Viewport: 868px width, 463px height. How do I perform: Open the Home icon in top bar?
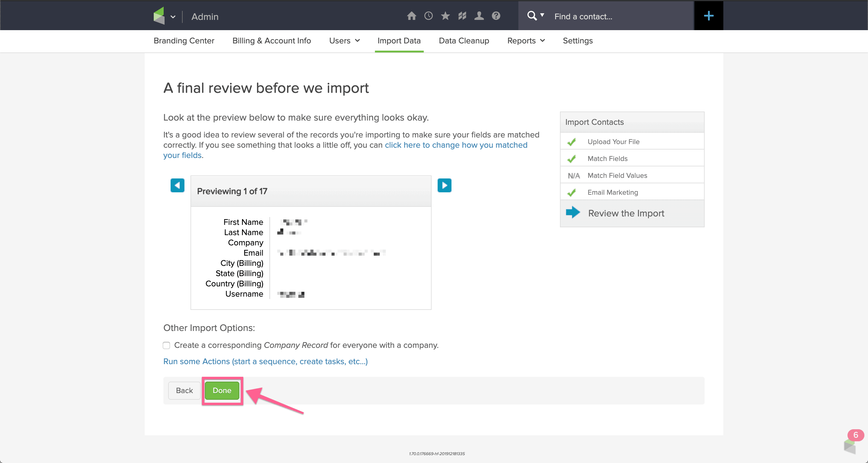pyautogui.click(x=411, y=16)
